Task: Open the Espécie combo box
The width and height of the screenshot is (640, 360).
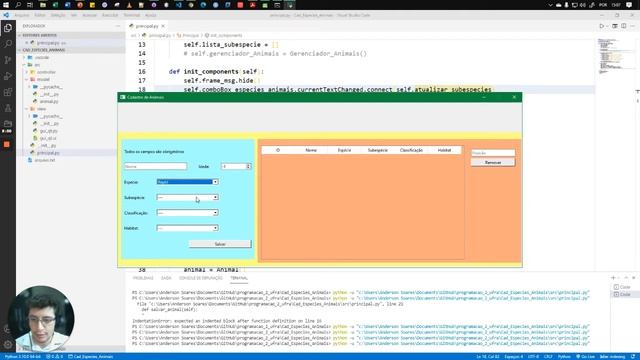Action: click(187, 182)
